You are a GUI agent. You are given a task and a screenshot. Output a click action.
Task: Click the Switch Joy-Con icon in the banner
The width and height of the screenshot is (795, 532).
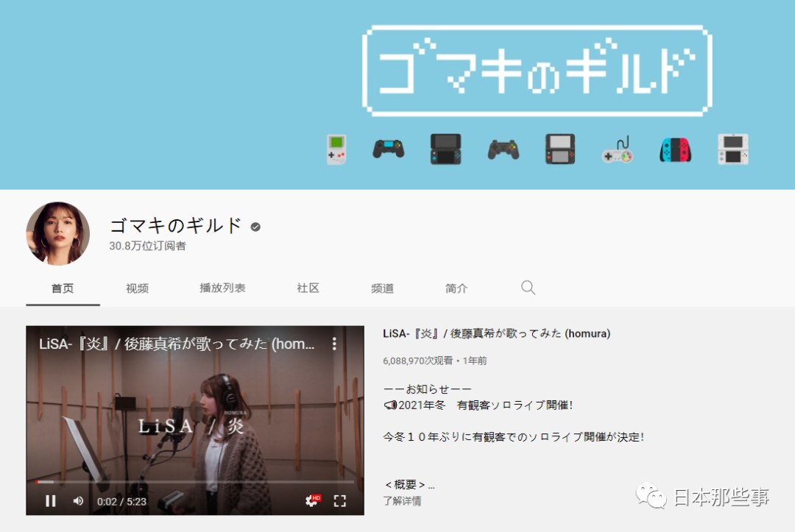[x=675, y=150]
